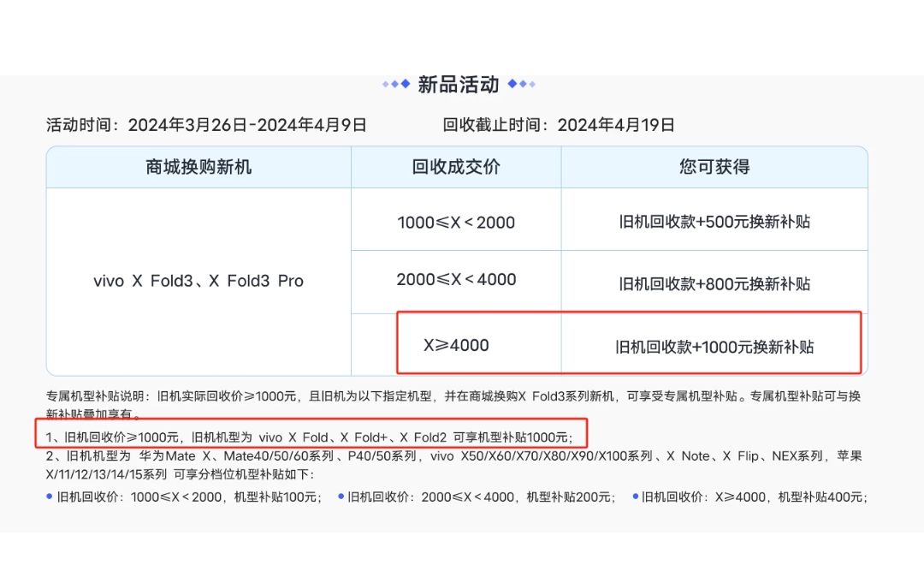Viewport: 924px width, 577px height.
Task: Click the 商城换购新机 column header
Action: pyautogui.click(x=198, y=167)
